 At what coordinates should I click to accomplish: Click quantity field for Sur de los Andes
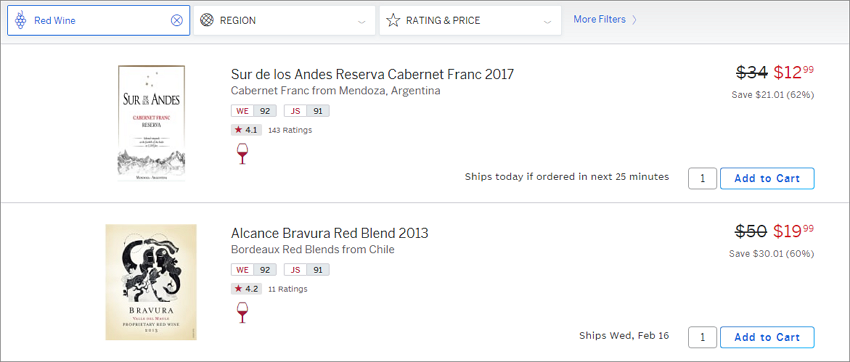click(x=703, y=178)
